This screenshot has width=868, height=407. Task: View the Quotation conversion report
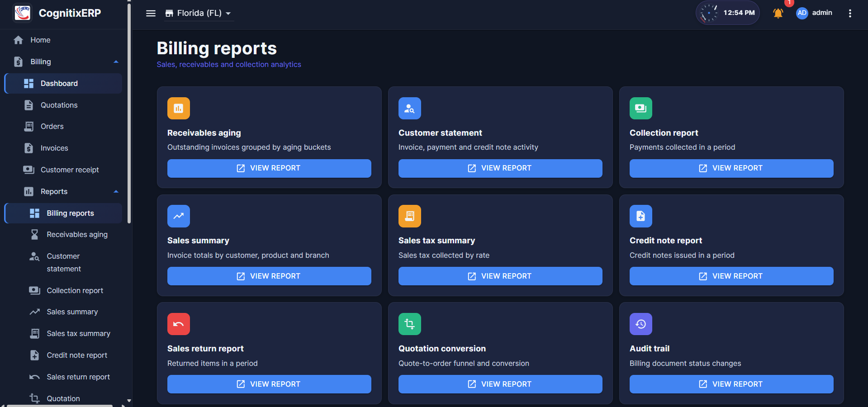point(500,384)
